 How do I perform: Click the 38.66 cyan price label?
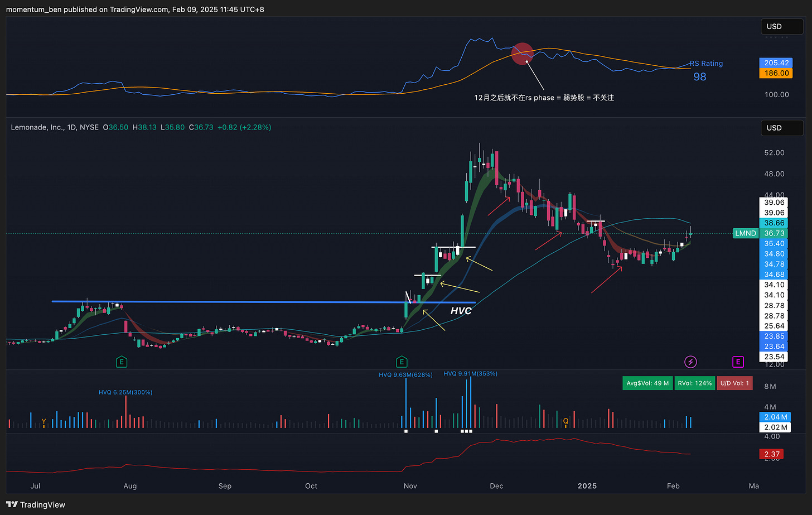pos(774,223)
